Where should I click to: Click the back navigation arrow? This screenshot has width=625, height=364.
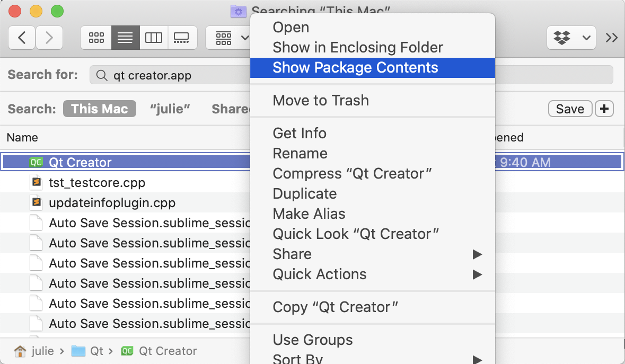click(x=21, y=38)
